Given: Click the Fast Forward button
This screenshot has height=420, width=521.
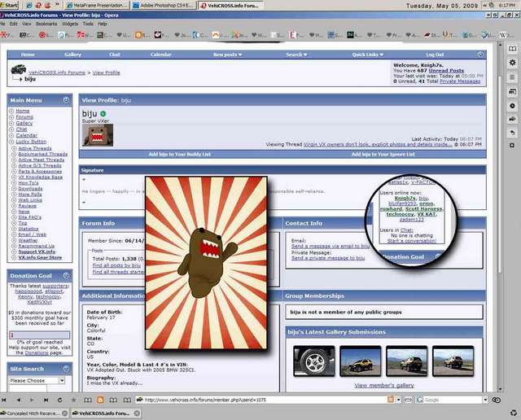Looking at the screenshot, I should (46, 400).
